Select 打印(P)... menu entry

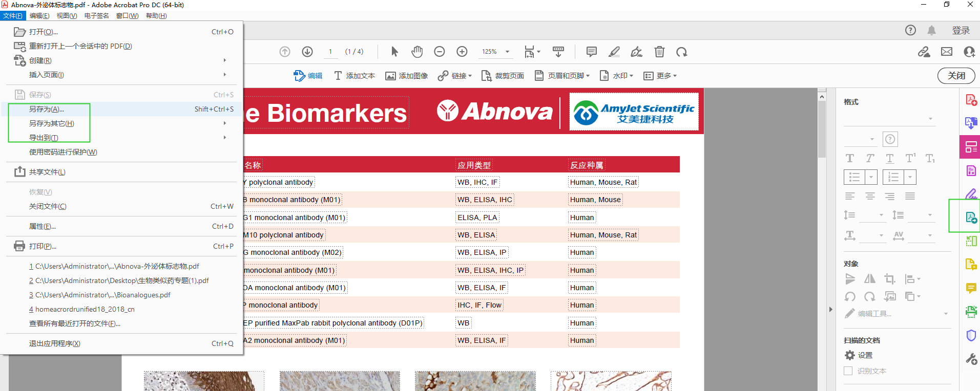click(x=43, y=246)
